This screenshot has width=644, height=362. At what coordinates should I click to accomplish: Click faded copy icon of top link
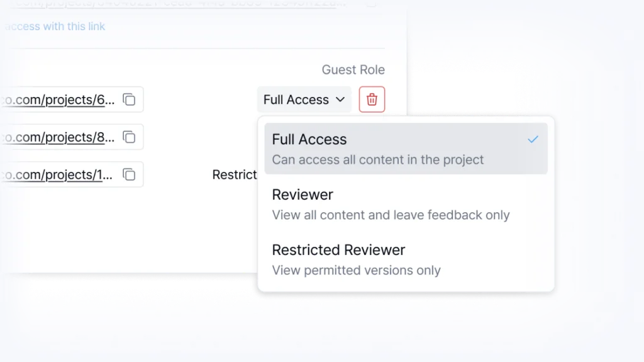coord(371,3)
